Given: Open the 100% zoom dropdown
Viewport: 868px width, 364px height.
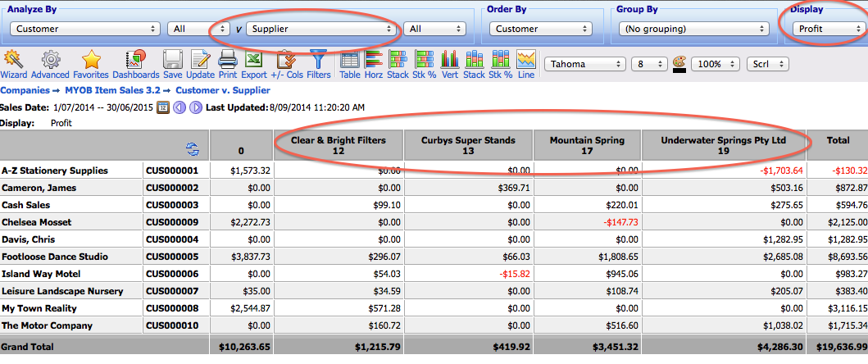Looking at the screenshot, I should (716, 64).
